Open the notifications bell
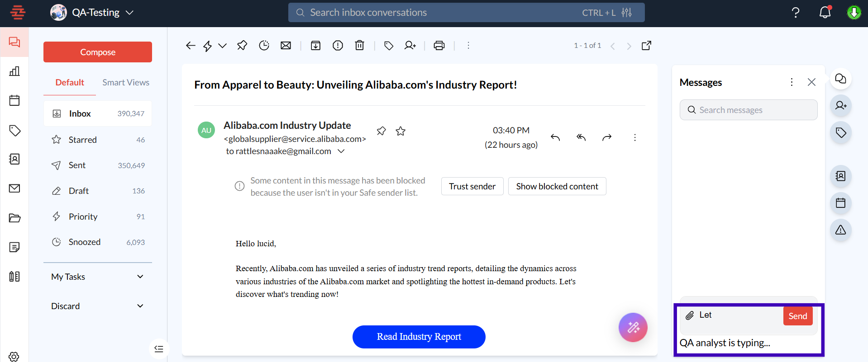Screen dimensions: 868x362 pos(825,13)
